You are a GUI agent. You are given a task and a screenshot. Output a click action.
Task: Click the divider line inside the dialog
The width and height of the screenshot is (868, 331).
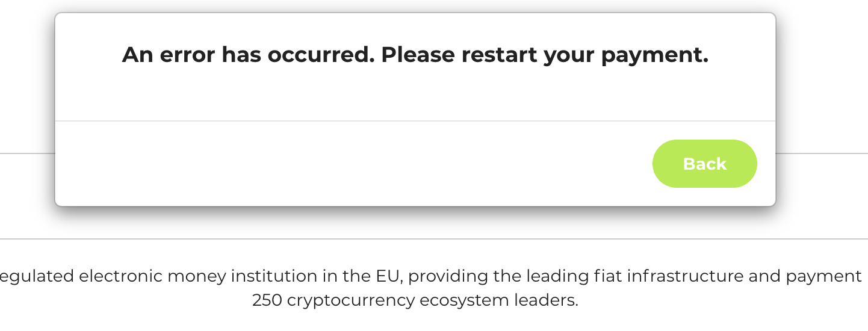[415, 121]
